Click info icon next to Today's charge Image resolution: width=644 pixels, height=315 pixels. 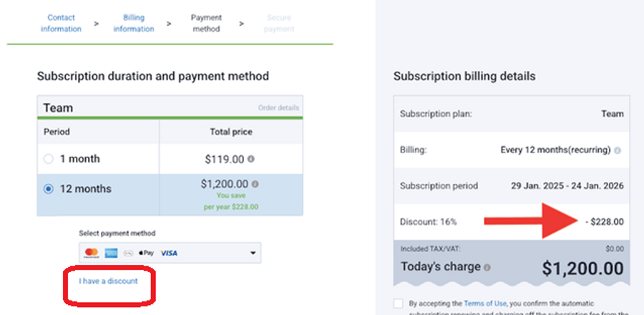click(487, 268)
